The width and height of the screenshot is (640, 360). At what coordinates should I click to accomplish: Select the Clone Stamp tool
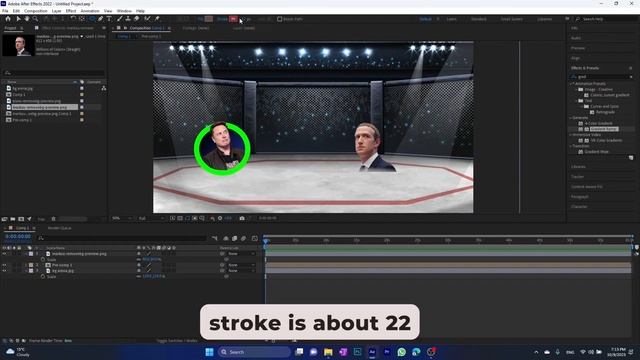click(x=128, y=19)
